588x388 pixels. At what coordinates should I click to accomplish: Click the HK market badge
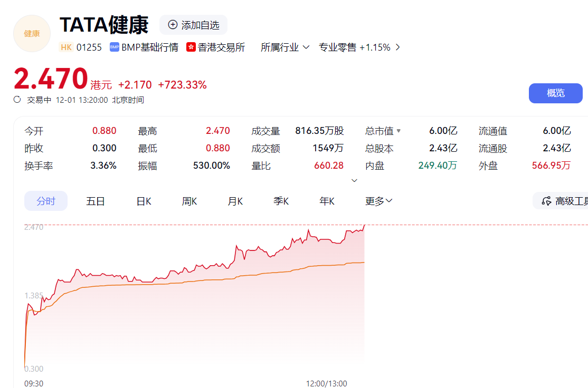point(67,47)
